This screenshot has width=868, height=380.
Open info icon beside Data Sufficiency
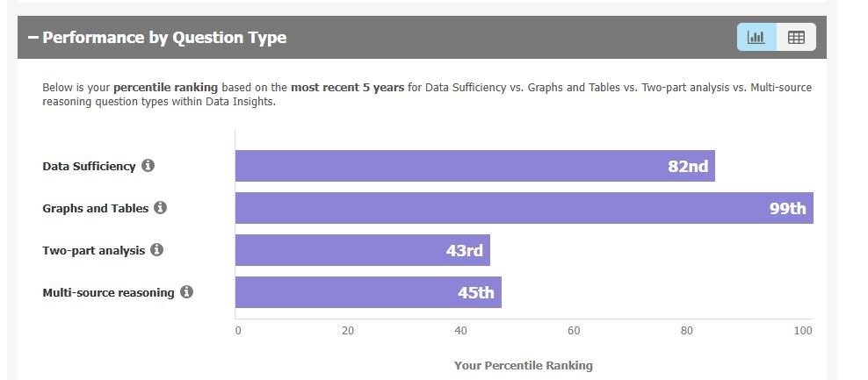coord(148,166)
